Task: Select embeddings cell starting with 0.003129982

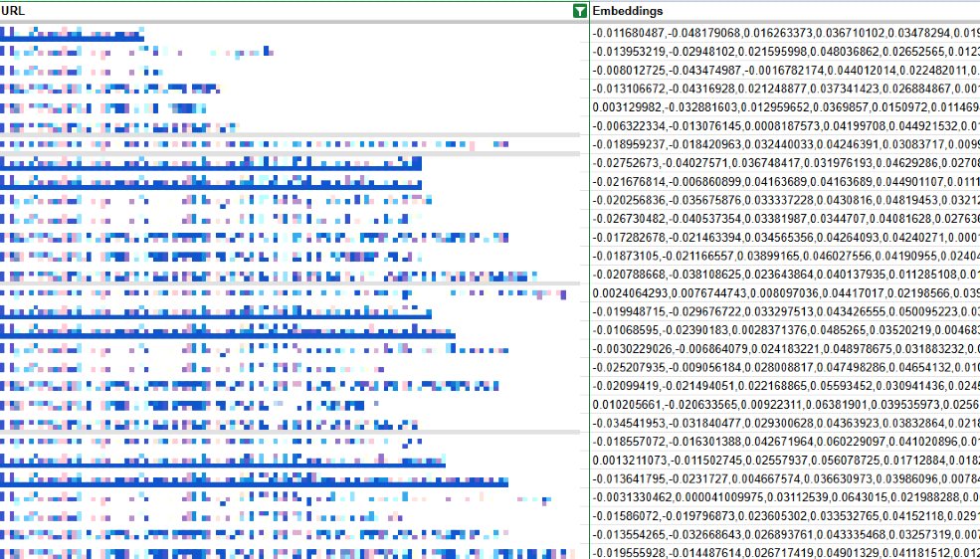Action: (785, 107)
